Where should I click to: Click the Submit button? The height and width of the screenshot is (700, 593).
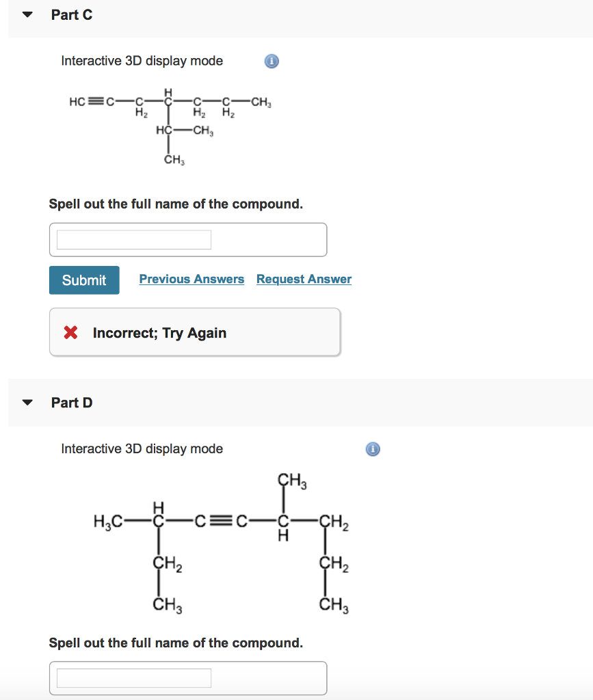83,280
